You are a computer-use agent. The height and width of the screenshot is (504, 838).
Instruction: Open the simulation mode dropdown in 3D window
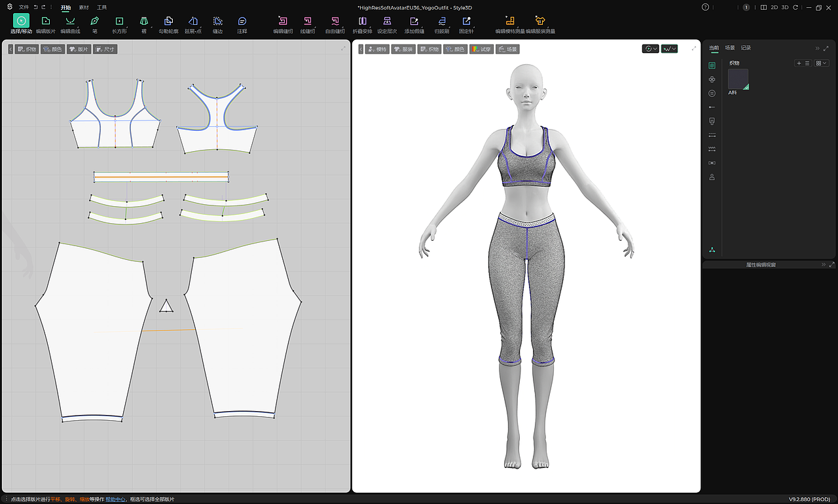coord(651,48)
